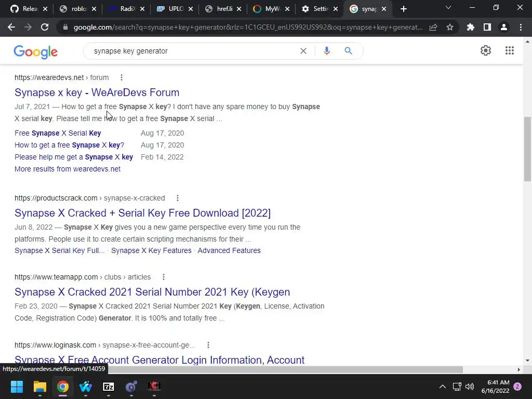Viewport: 532px width, 399px height.
Task: Open File Explorer from taskbar
Action: [39, 387]
